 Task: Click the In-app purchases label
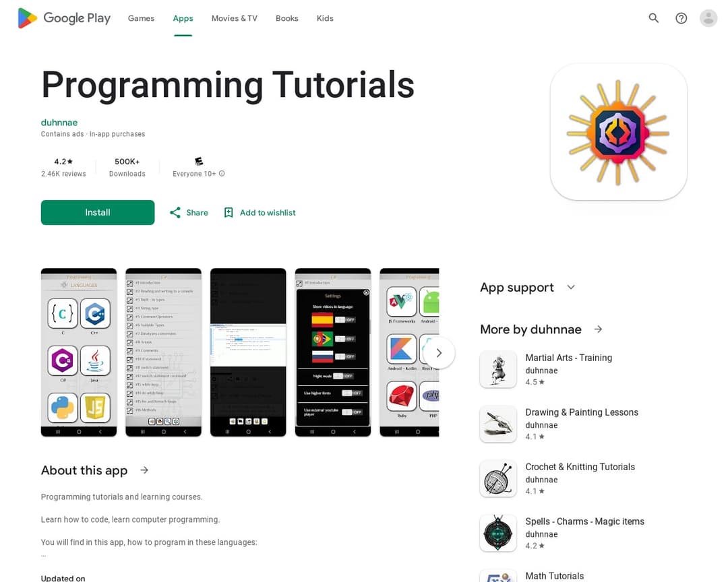pos(117,134)
